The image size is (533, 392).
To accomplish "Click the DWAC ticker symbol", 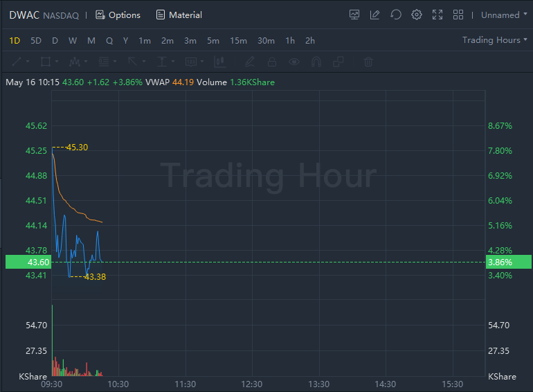I will tap(24, 15).
